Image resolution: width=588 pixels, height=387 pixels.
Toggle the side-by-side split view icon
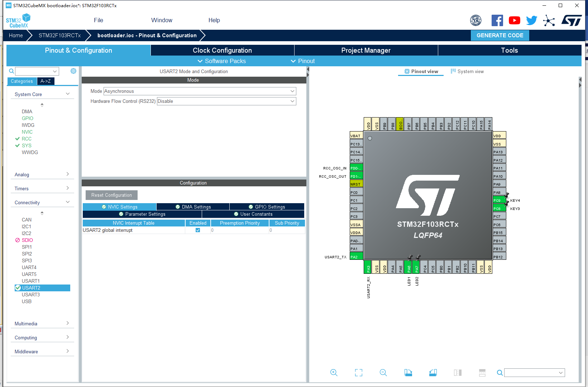pos(458,373)
